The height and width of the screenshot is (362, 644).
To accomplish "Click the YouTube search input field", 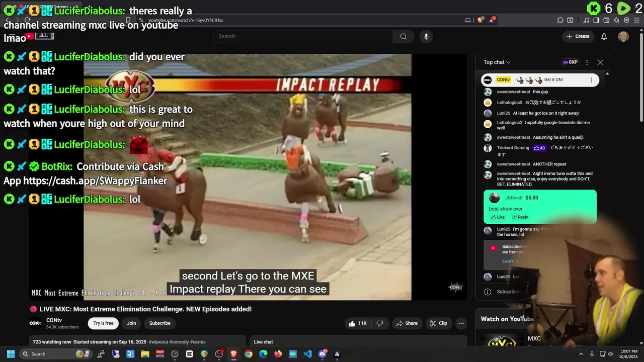I will (303, 36).
